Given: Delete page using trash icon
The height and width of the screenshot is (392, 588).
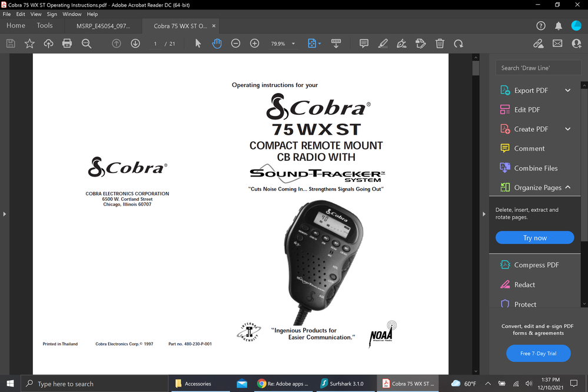Looking at the screenshot, I should pyautogui.click(x=440, y=44).
